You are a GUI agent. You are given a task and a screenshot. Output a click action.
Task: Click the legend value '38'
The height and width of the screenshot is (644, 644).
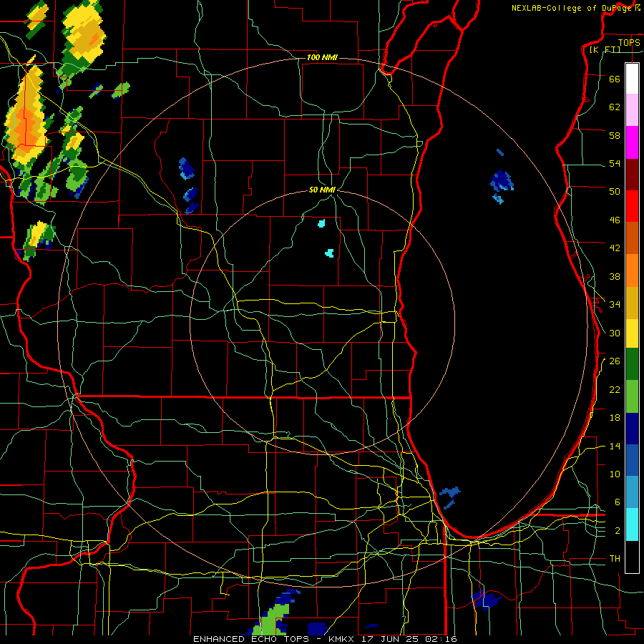pyautogui.click(x=615, y=276)
